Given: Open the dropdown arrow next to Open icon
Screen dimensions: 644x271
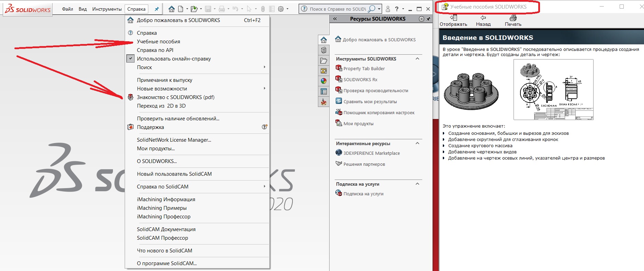Looking at the screenshot, I should (201, 9).
